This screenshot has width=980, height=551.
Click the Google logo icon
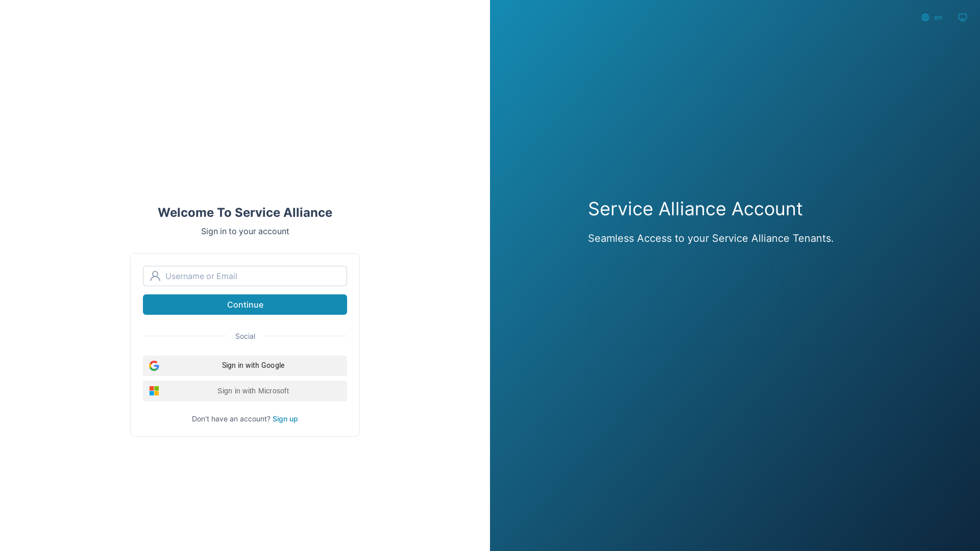154,366
